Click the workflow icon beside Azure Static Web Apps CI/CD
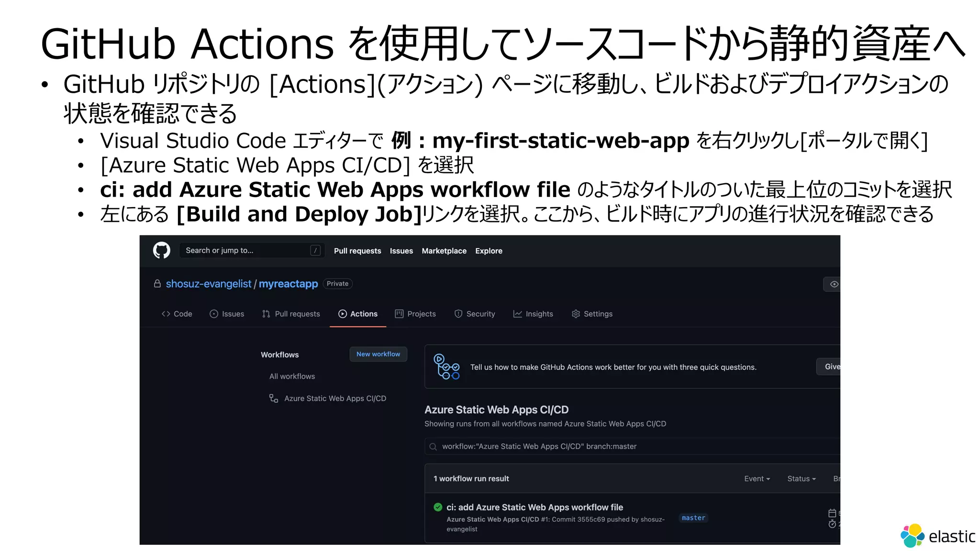This screenshot has width=980, height=551. (273, 398)
